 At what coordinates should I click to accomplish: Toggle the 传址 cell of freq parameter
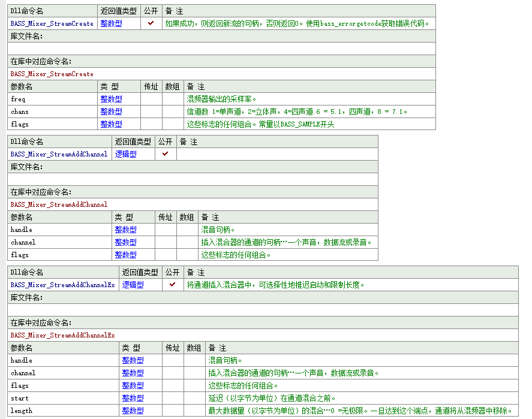151,99
